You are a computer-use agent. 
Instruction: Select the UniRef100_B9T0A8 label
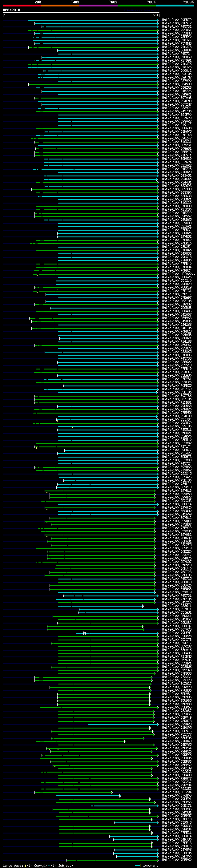tap(177, 98)
